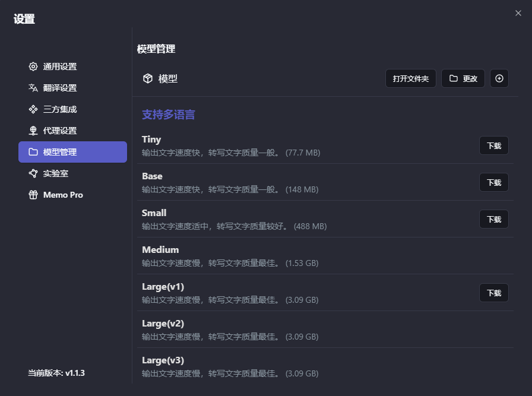The image size is (532, 396).
Task: Switch to the 翻译设置 section
Action: click(x=60, y=88)
